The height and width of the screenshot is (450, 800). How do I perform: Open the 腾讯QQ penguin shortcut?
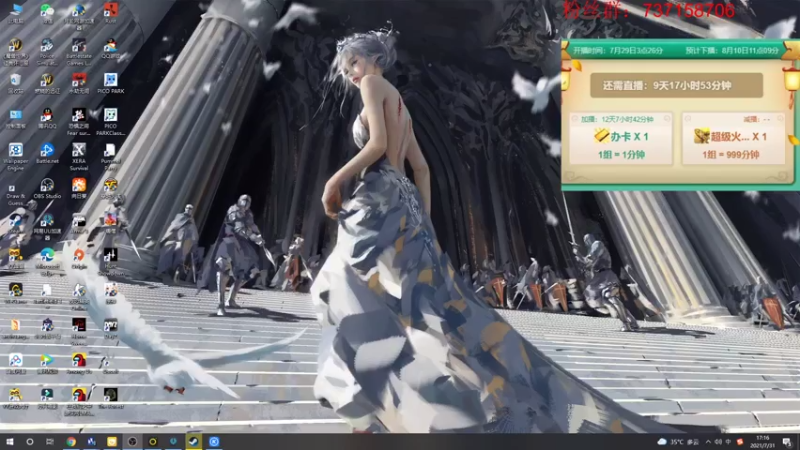47,118
